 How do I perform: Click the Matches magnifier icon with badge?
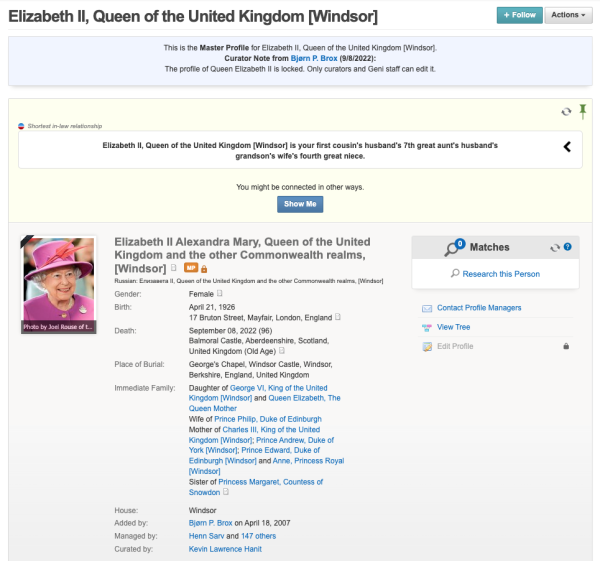(455, 247)
